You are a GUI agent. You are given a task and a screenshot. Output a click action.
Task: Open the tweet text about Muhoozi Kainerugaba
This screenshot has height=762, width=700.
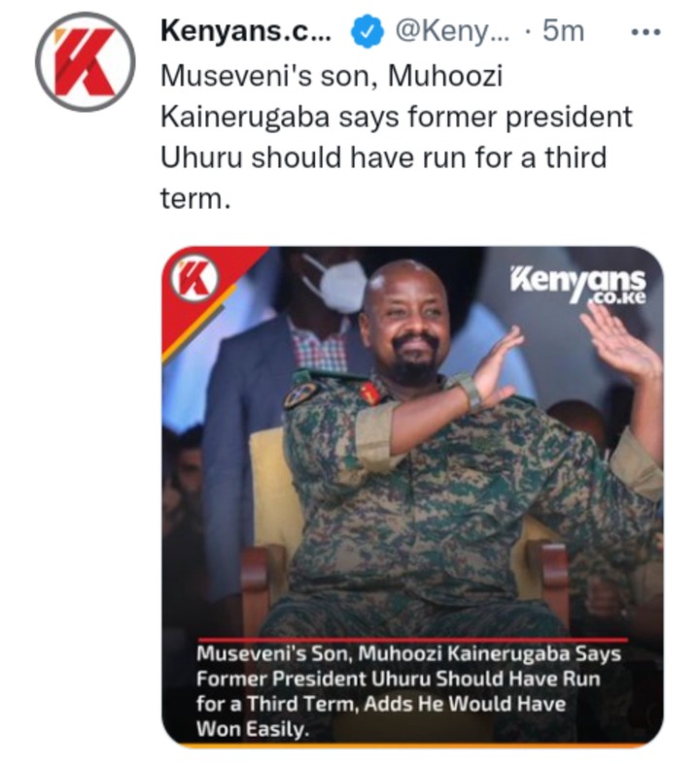pos(397,137)
